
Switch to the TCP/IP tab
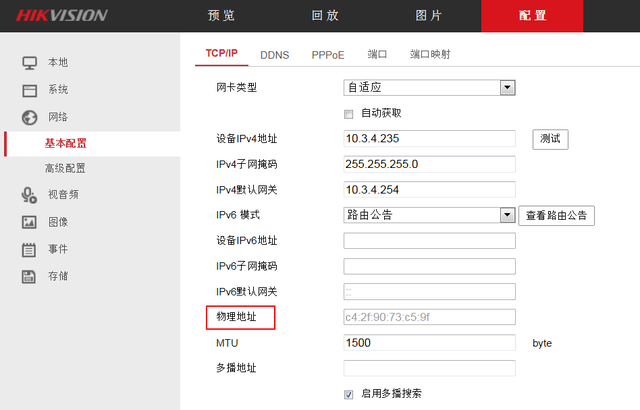222,53
